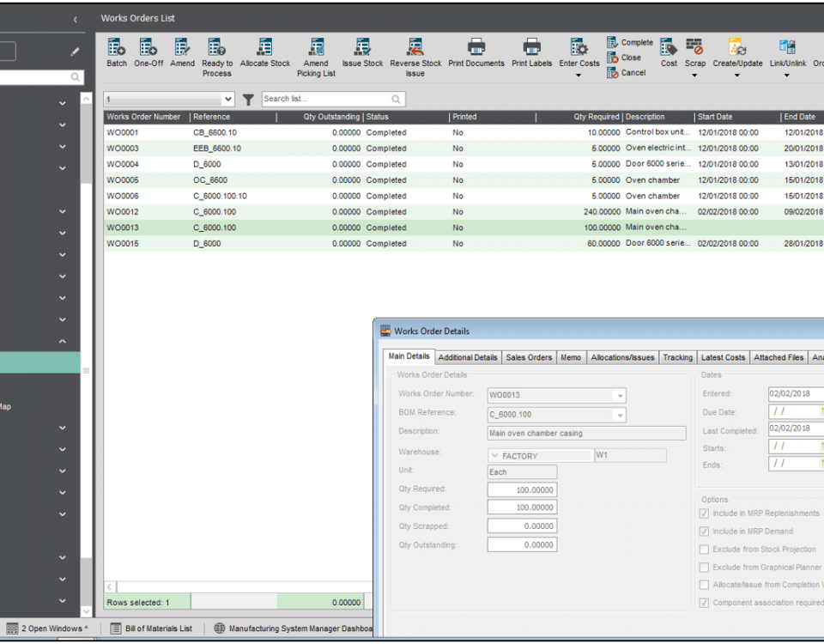Viewport: 824px width, 644px height.
Task: Sort by the Status column header
Action: [406, 117]
